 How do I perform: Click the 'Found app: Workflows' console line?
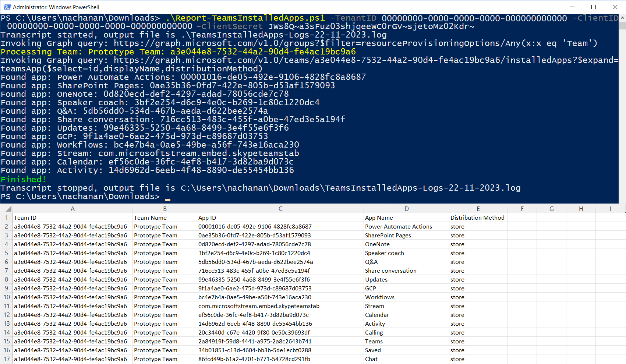pos(150,145)
